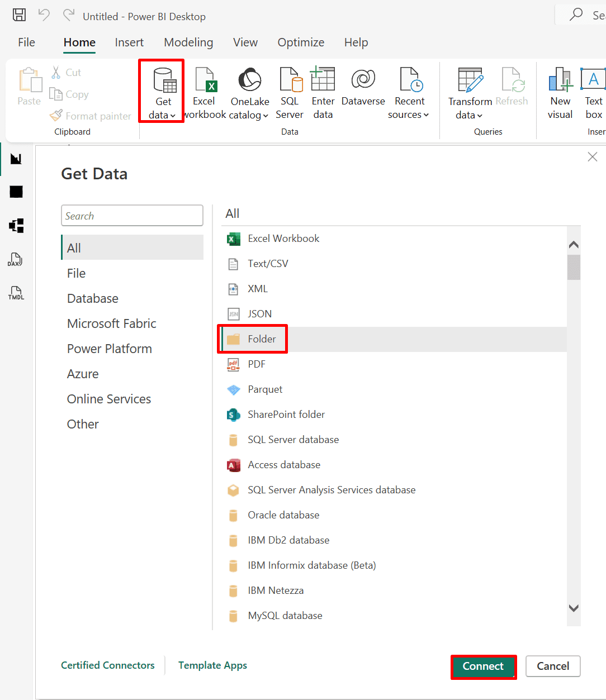This screenshot has height=700, width=606.
Task: Open TMDL view from left sidebar
Action: coord(16,293)
